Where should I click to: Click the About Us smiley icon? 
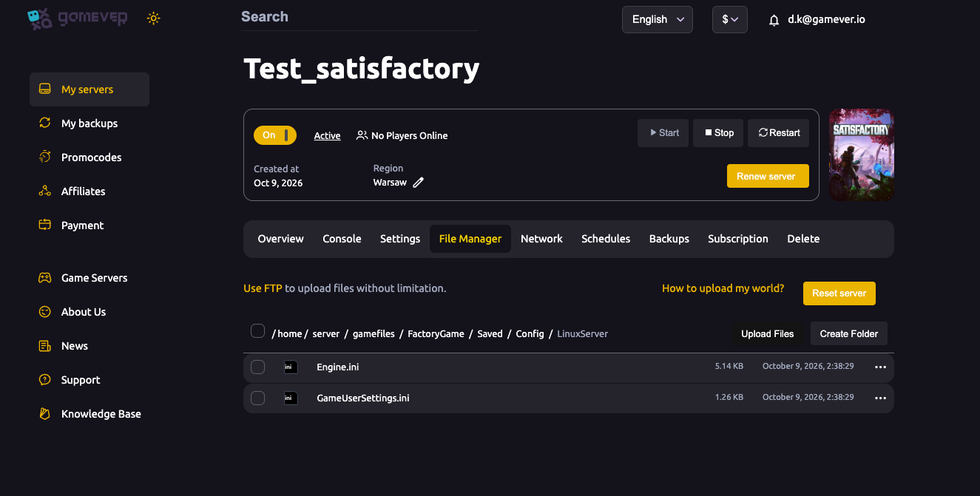[x=45, y=312]
